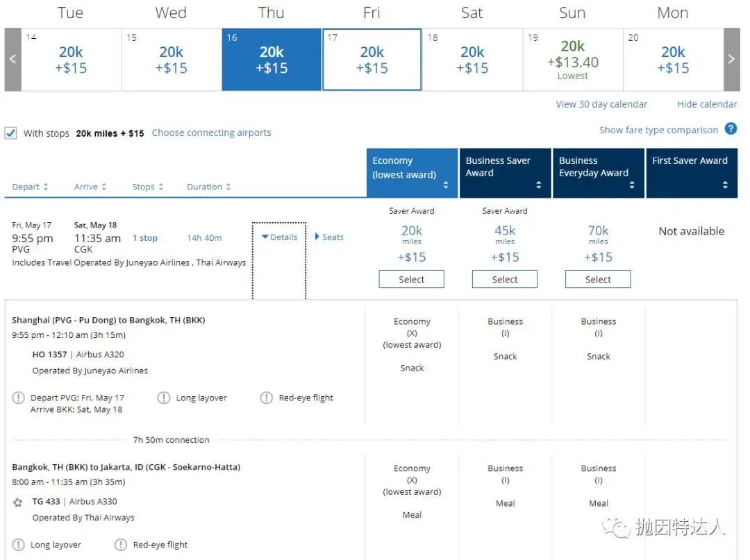Expand the Seats section
This screenshot has width=750, height=560.
pyautogui.click(x=329, y=237)
